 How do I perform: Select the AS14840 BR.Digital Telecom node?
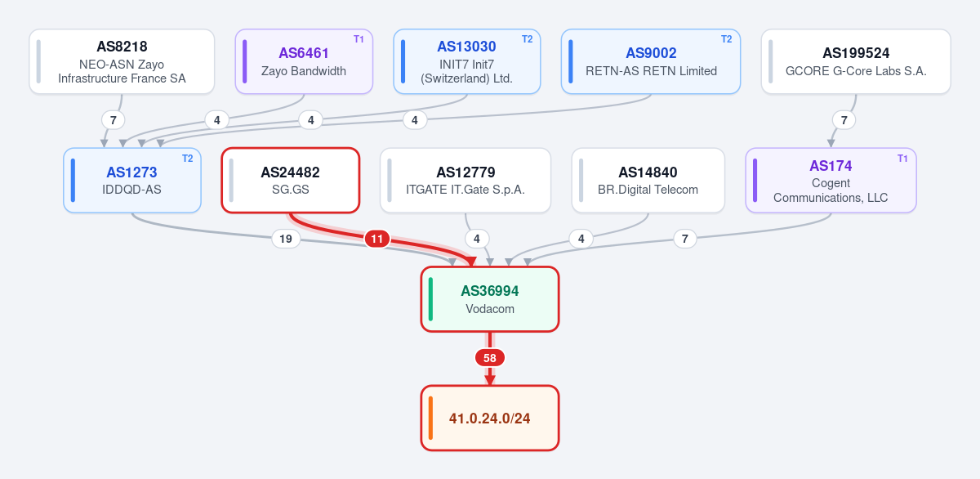tap(648, 181)
